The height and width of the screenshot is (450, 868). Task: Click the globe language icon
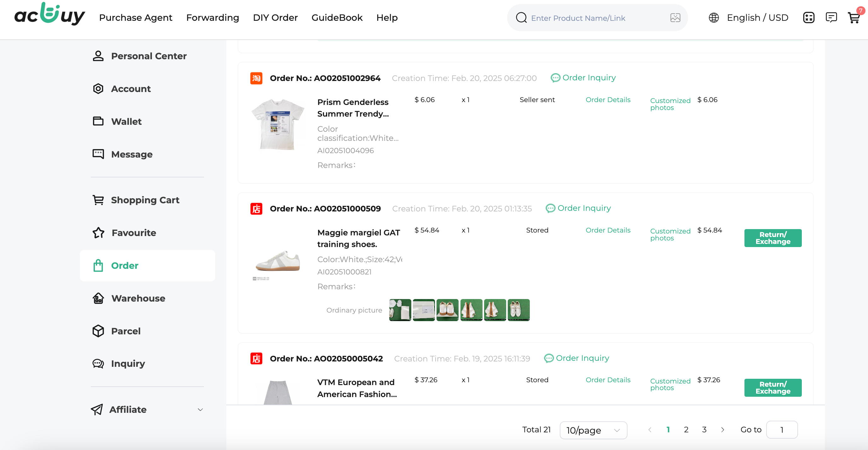(x=714, y=18)
